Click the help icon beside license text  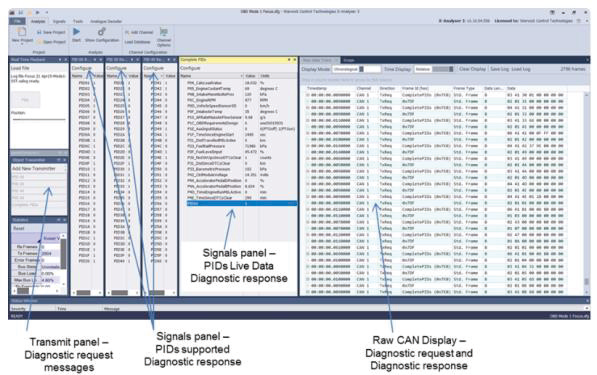(x=578, y=21)
